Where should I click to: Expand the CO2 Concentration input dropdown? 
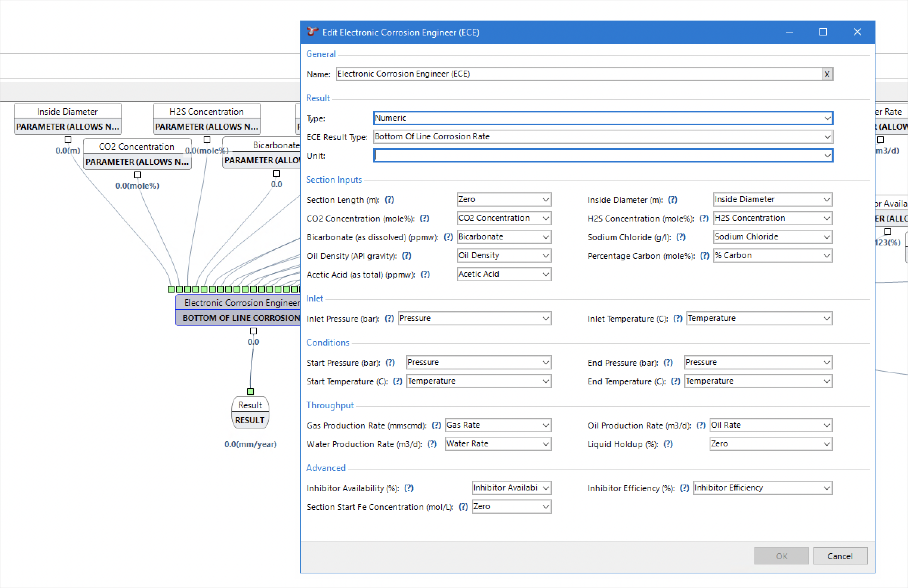(x=546, y=218)
